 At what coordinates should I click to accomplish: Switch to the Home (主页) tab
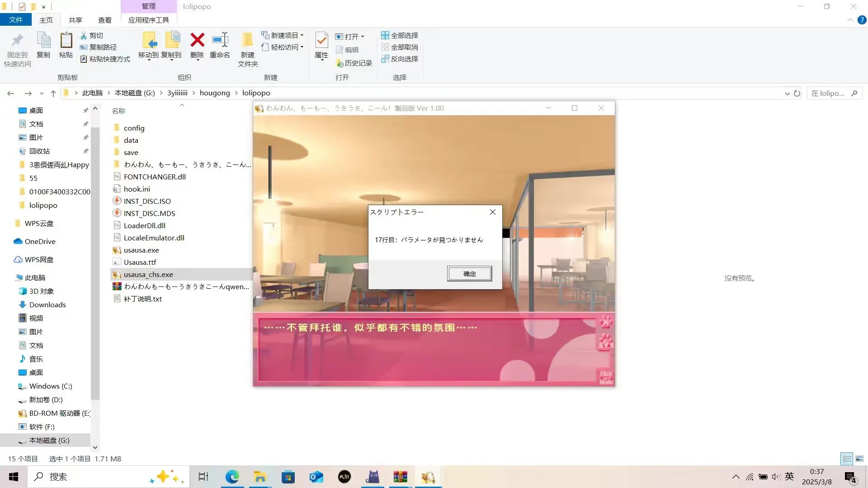pos(46,20)
